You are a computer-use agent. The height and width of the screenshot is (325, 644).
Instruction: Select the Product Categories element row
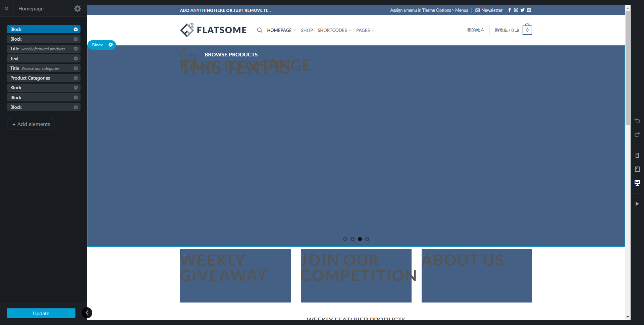point(44,78)
